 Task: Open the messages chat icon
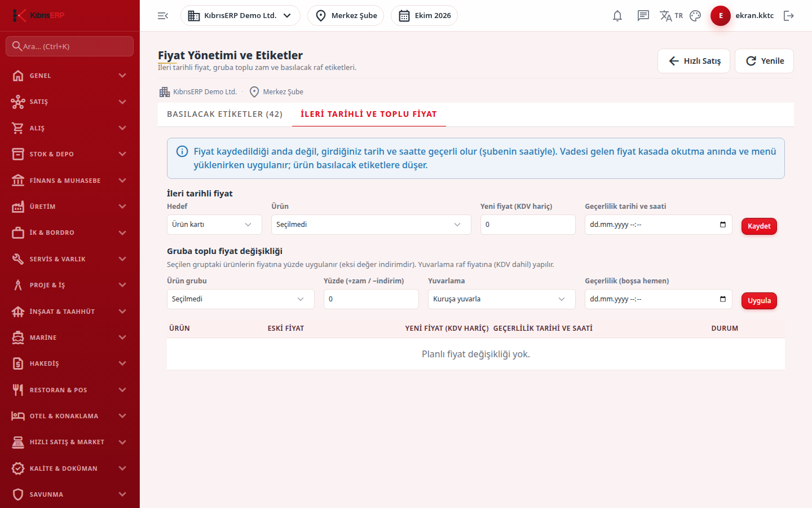[643, 16]
